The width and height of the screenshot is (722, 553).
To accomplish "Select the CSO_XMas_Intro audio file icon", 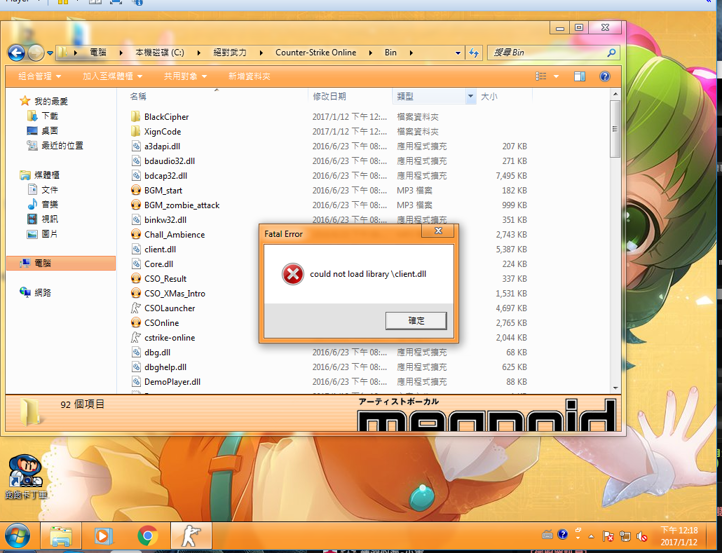I will [x=135, y=293].
